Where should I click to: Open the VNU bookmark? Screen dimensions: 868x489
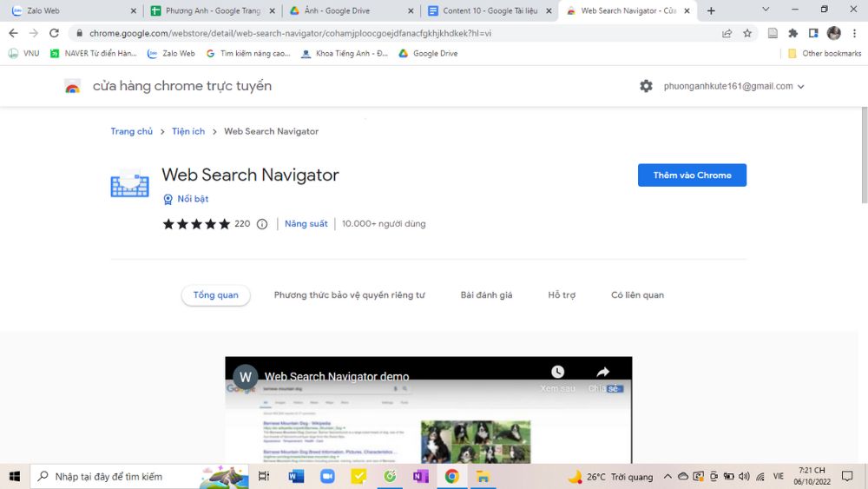23,53
